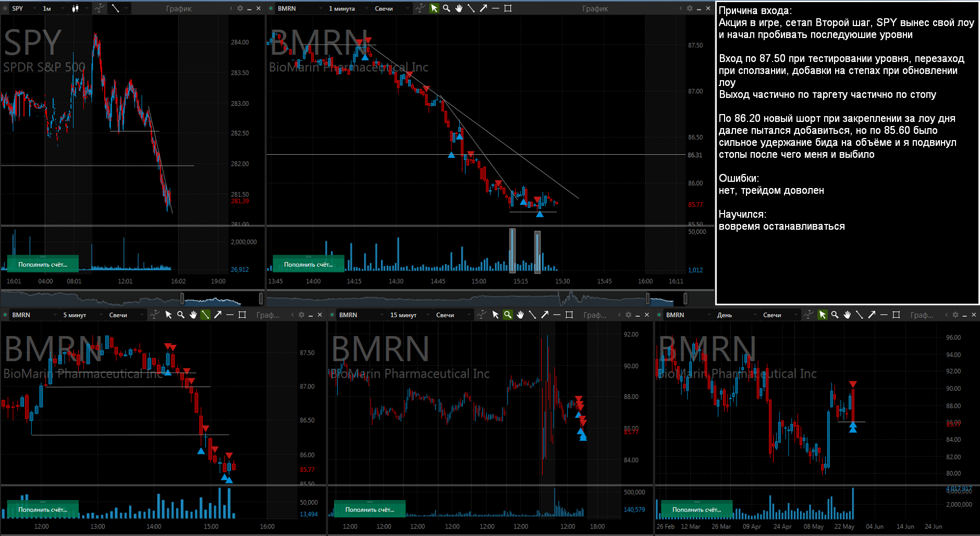Click 86.31 price level label on 1-minute chart
Image resolution: width=980 pixels, height=536 pixels.
695,155
